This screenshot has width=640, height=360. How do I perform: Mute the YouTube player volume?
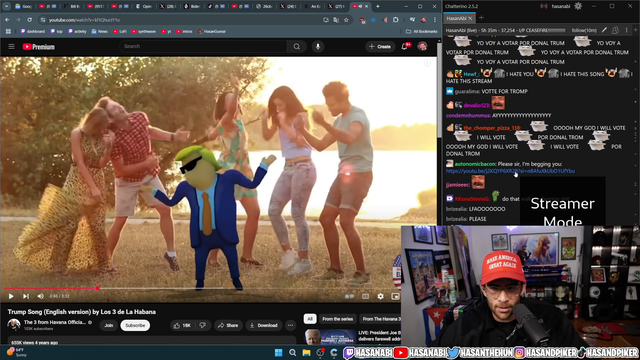tap(40, 296)
